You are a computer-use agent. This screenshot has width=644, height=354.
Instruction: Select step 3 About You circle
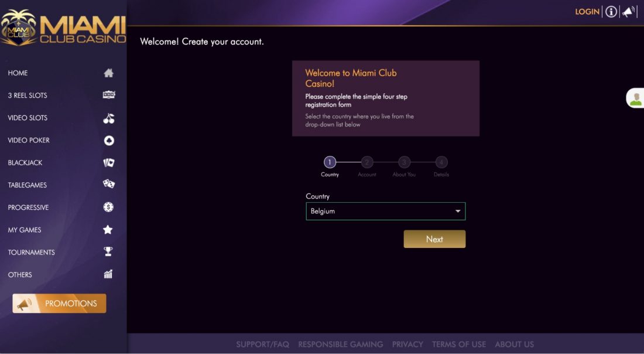404,162
